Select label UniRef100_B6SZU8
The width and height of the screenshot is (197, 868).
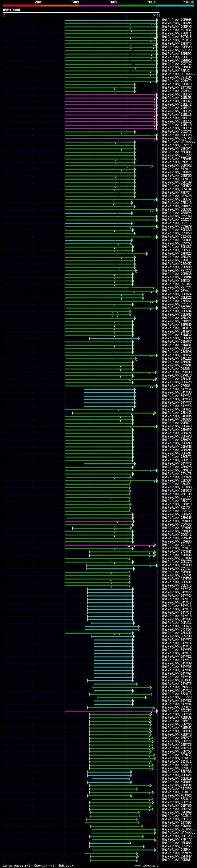177,636
